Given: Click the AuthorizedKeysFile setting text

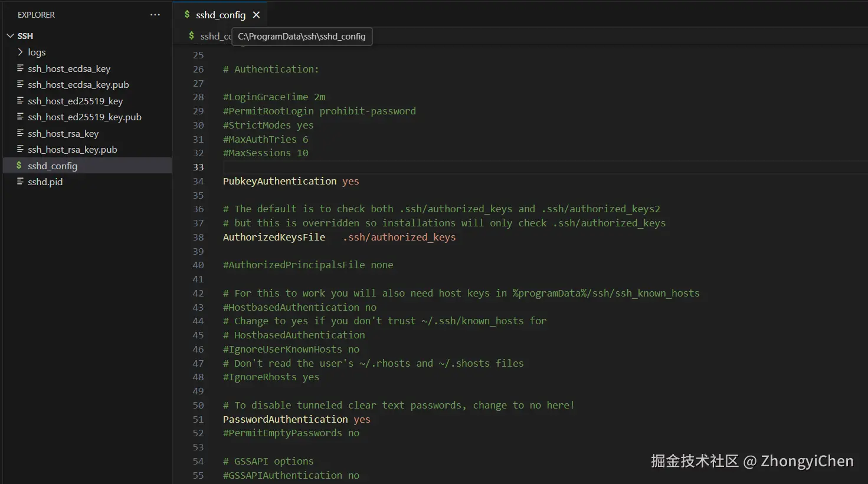Looking at the screenshot, I should (x=274, y=238).
